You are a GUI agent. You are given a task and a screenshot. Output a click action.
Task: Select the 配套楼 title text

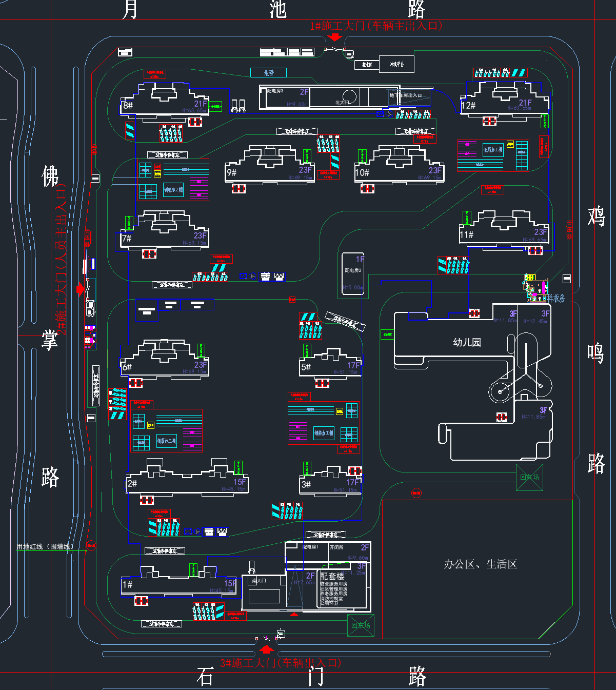[332, 576]
